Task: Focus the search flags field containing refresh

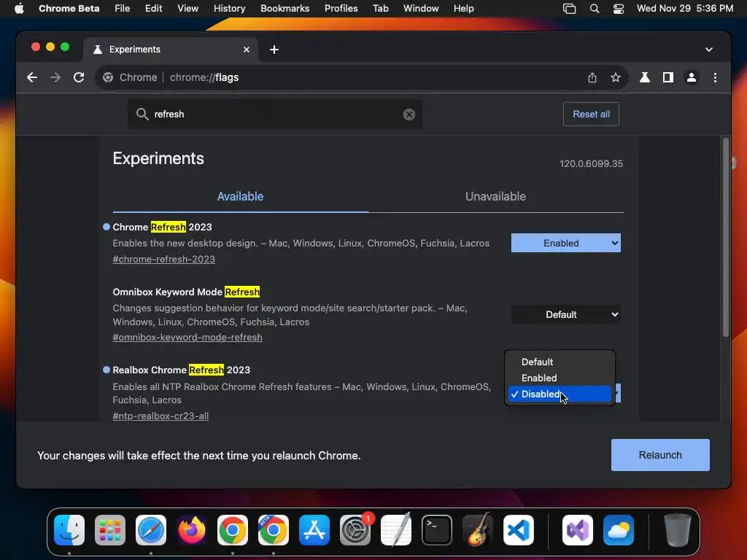Action: 275,114
